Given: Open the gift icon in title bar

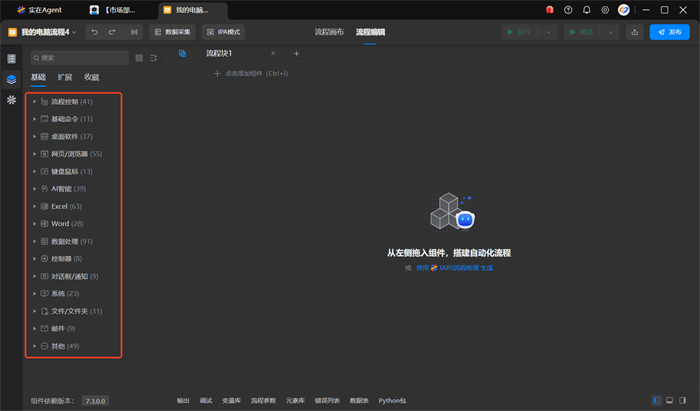Looking at the screenshot, I should point(550,10).
